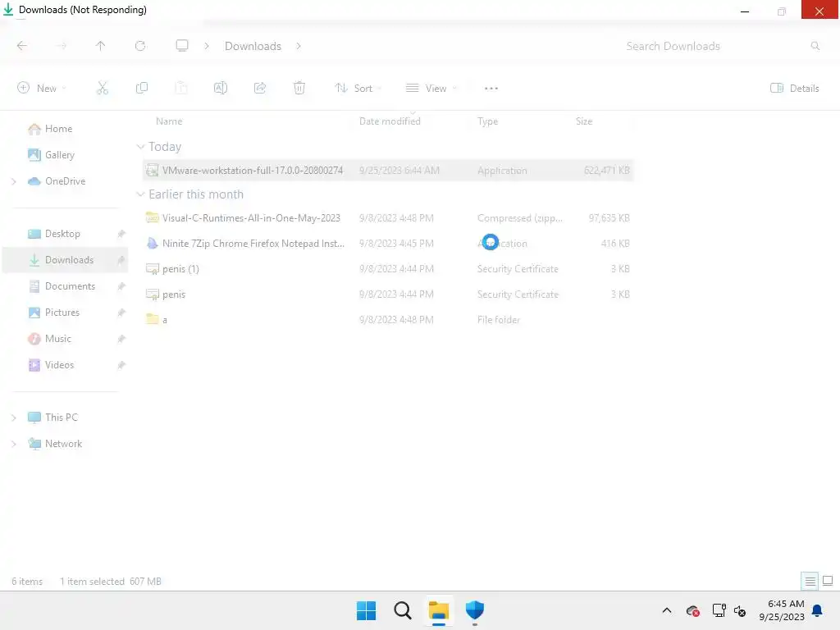Open the notification bell

[817, 610]
